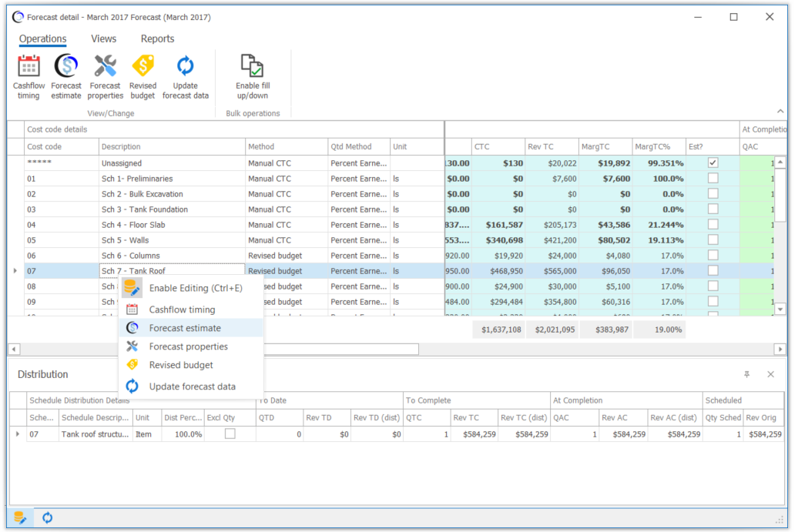Screen dimensions: 798x532
Task: Click row indicator arrow in Distribution row 07
Action: [x=18, y=434]
